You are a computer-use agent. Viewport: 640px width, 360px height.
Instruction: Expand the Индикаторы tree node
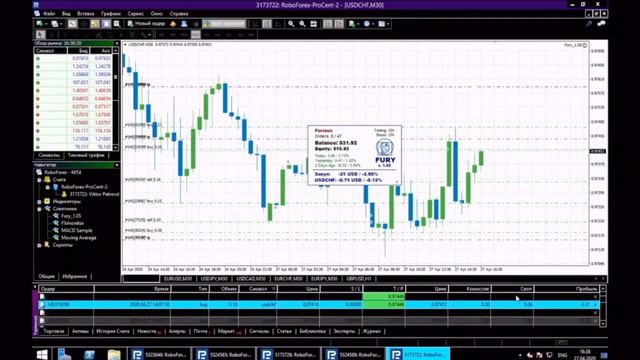click(x=40, y=202)
